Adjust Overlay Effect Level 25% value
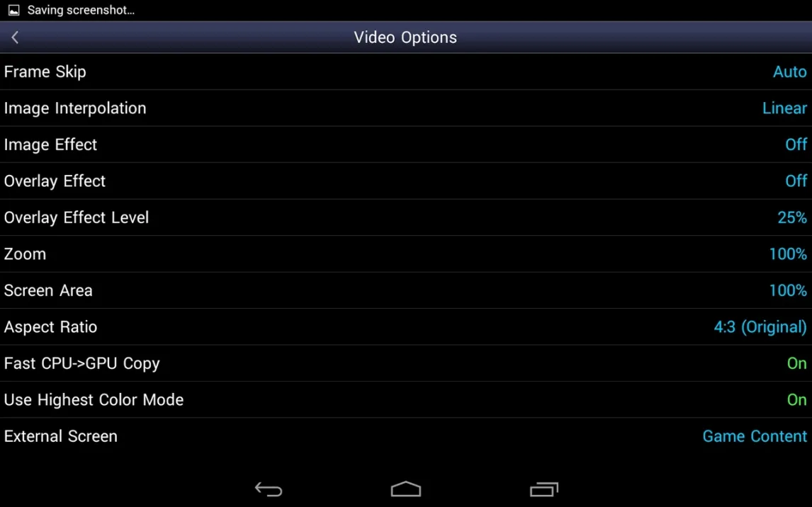The image size is (812, 507). click(x=791, y=217)
